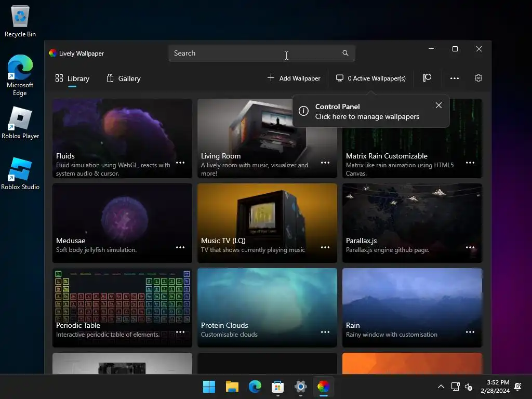Open notification bell in system tray

click(518, 387)
